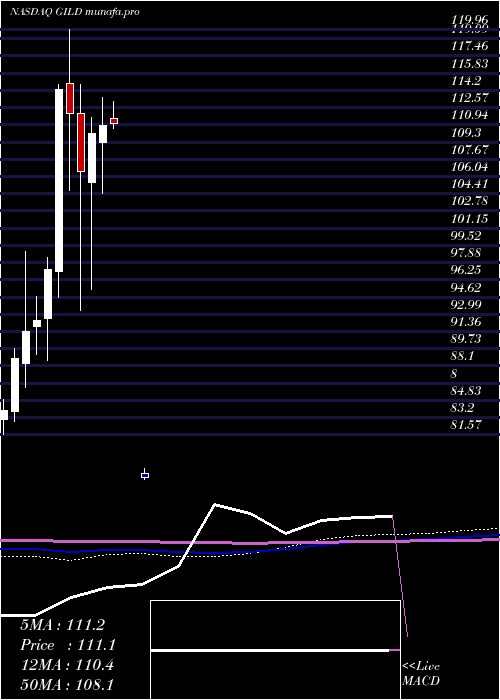
Task: Click the 12MA : 110.4 readout
Action: (x=67, y=666)
